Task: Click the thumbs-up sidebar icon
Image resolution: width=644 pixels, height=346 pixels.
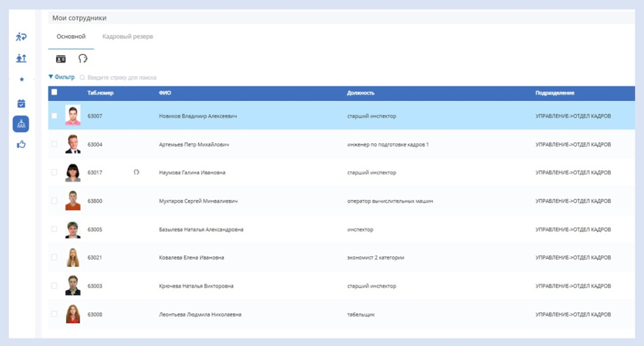Action: [21, 145]
